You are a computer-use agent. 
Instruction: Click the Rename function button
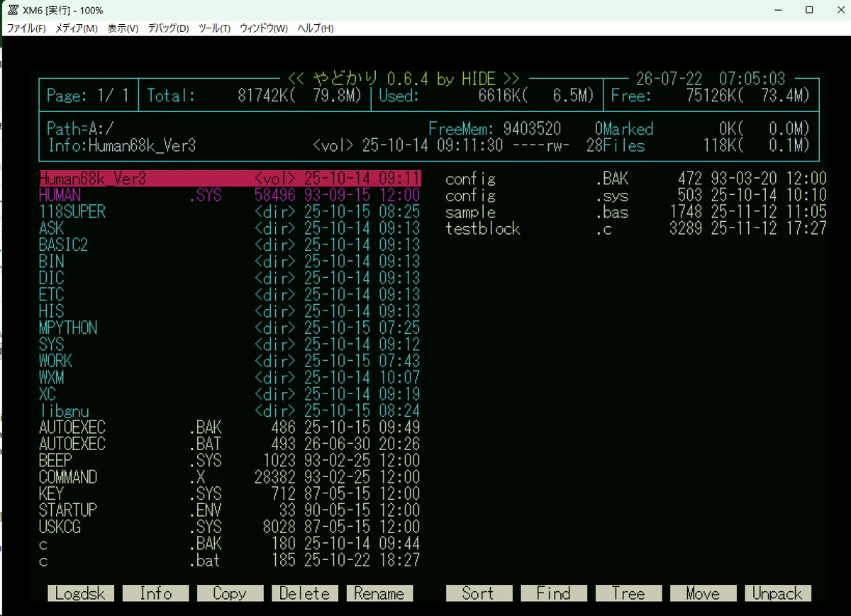click(x=379, y=593)
